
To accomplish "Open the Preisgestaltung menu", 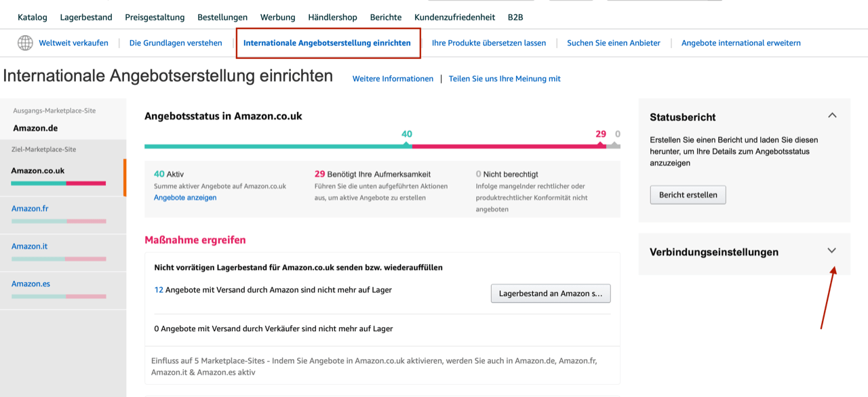I will tap(155, 17).
